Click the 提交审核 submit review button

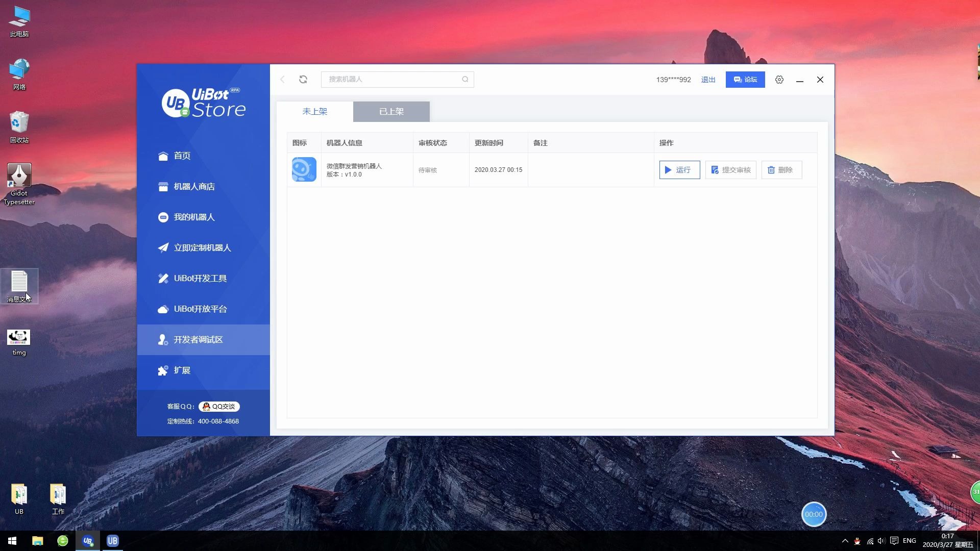tap(730, 170)
